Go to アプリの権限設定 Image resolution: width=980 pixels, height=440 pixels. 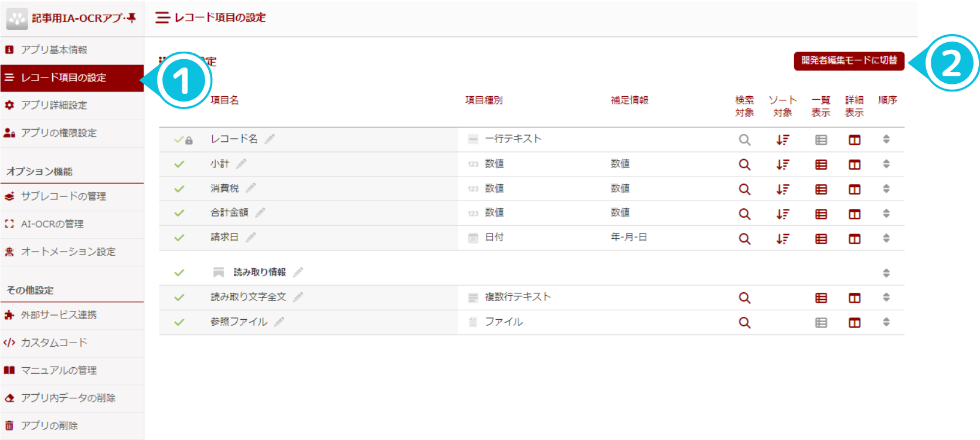[72, 133]
